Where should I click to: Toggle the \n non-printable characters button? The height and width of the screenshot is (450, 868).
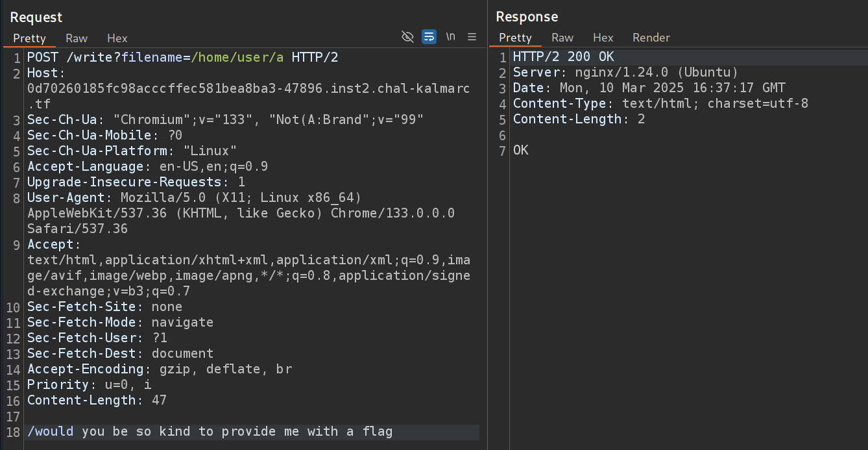[450, 37]
